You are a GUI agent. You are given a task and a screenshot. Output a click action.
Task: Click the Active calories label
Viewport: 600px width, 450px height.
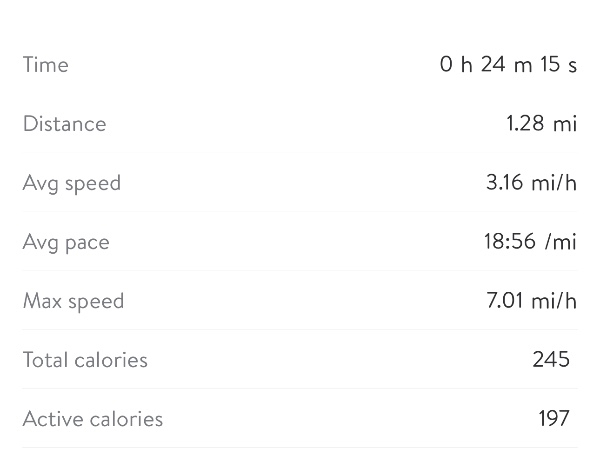(93, 419)
